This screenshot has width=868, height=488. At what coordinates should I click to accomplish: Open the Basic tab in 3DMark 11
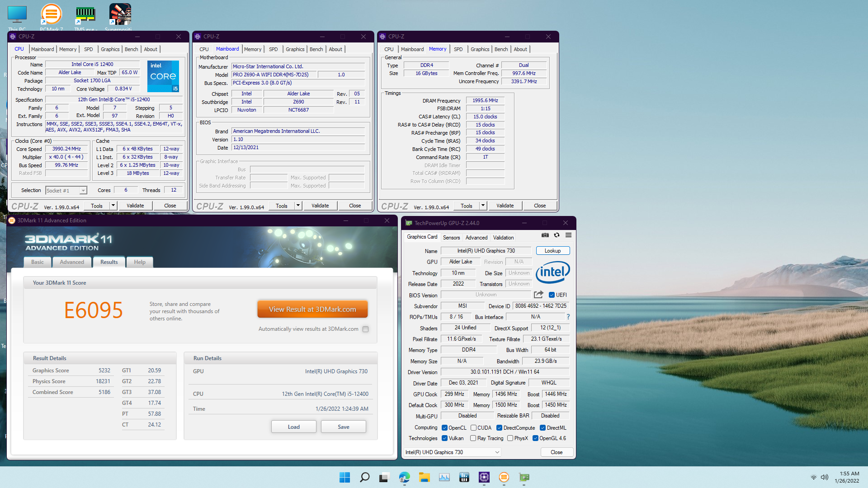tap(38, 262)
